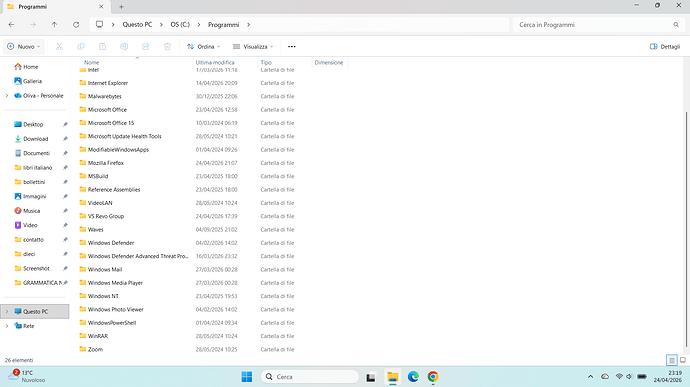Open libri italiano pinned folder

[x=33, y=167]
